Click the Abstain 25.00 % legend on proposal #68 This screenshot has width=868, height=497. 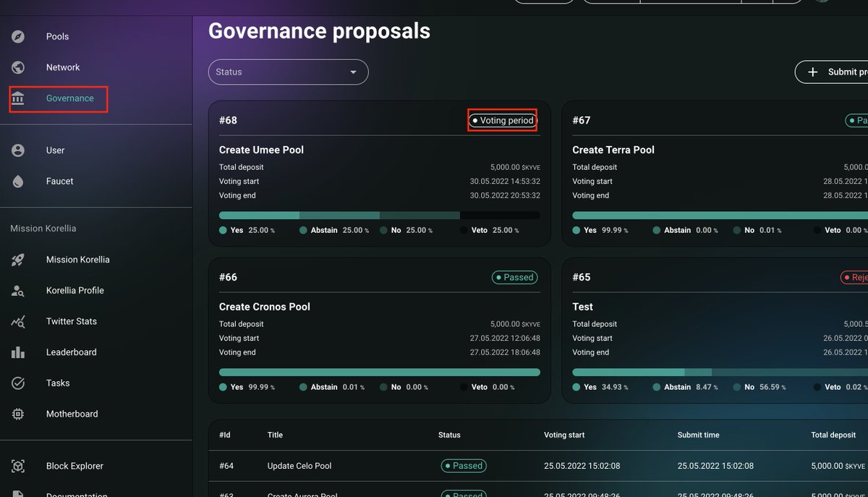coord(334,230)
